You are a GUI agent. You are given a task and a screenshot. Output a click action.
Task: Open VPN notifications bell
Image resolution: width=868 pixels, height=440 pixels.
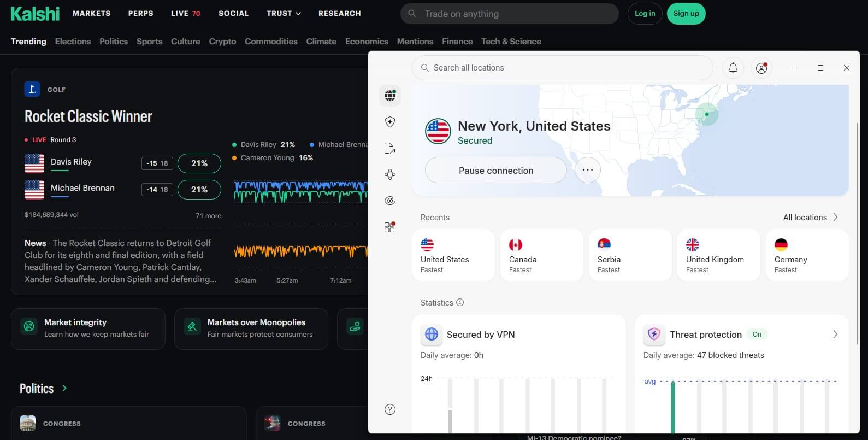[733, 68]
